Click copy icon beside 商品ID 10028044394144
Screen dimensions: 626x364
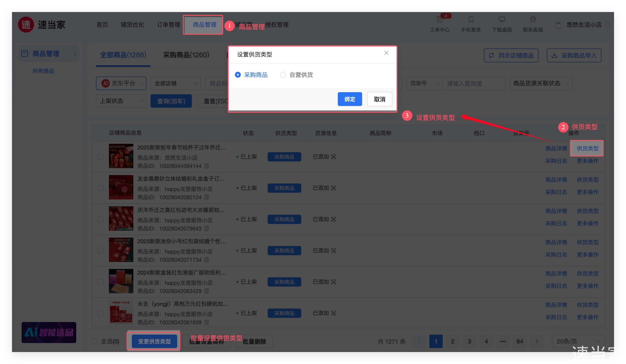[206, 166]
